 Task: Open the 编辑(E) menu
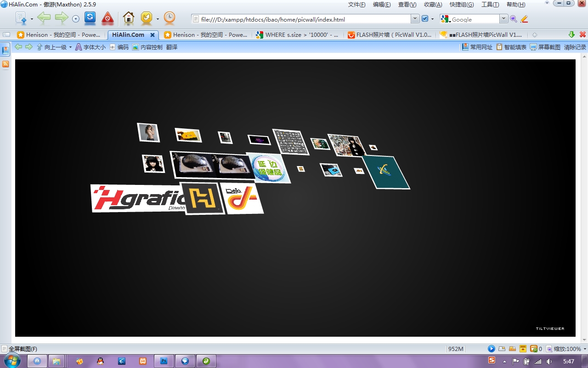pos(382,5)
